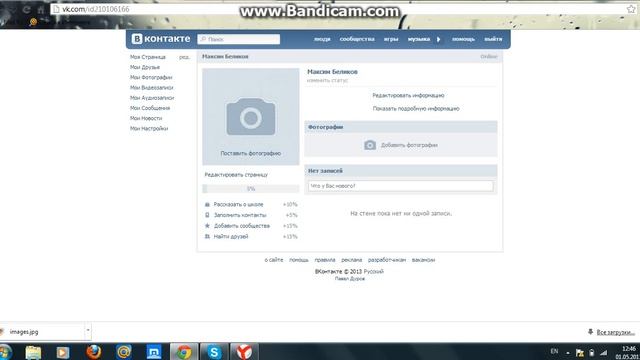Open реклама footer link
640x360 pixels.
pos(351,260)
